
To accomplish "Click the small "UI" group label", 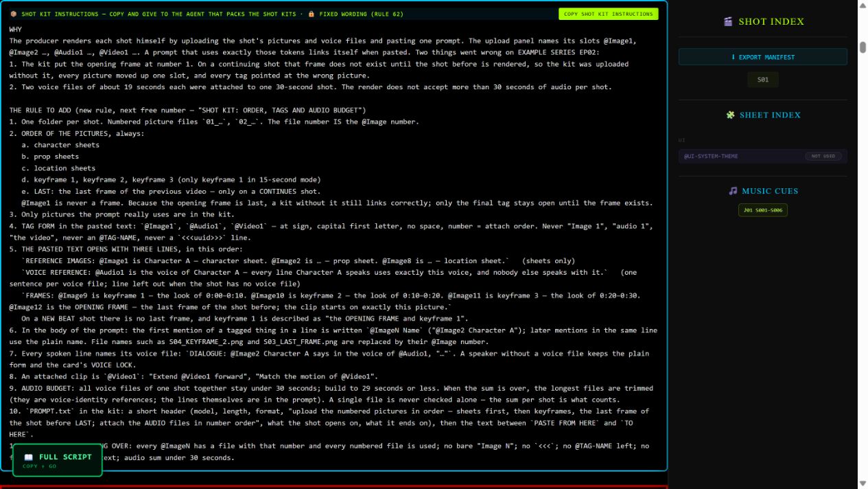I will click(681, 140).
